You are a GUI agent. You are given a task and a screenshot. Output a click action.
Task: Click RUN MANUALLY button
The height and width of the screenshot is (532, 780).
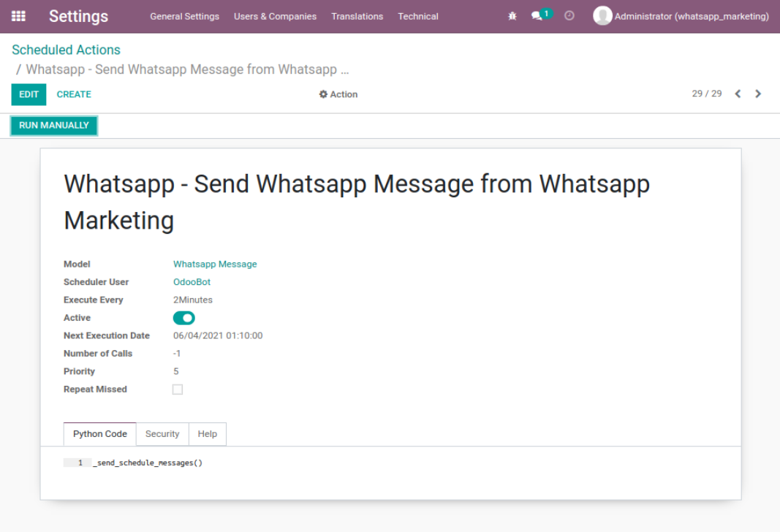tap(53, 125)
